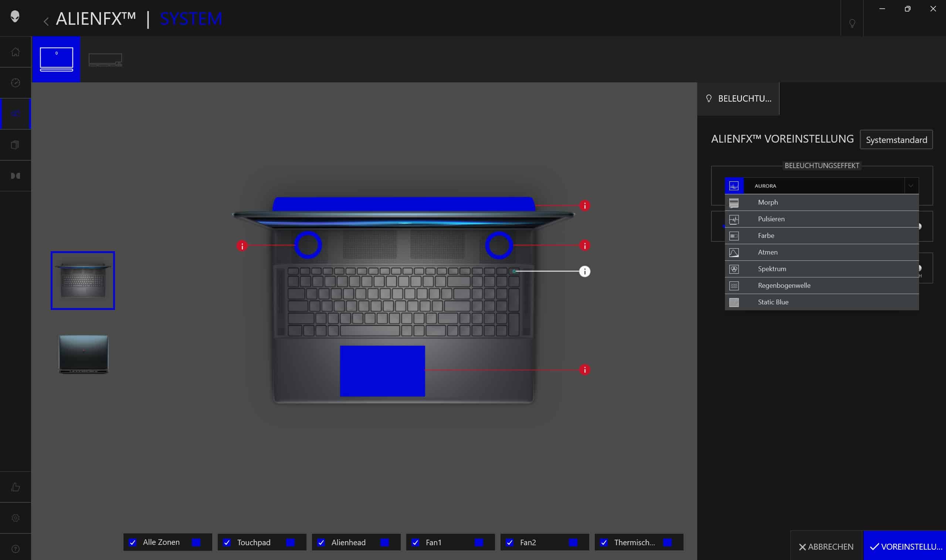
Task: Toggle the Fan2 zone checkbox
Action: [510, 542]
